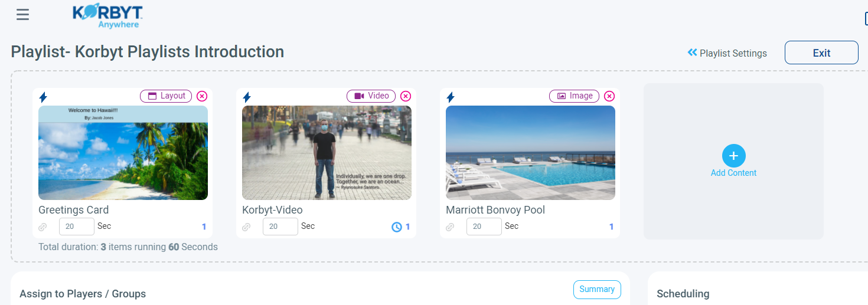Click the Korbyt Anywhere logo

107,17
